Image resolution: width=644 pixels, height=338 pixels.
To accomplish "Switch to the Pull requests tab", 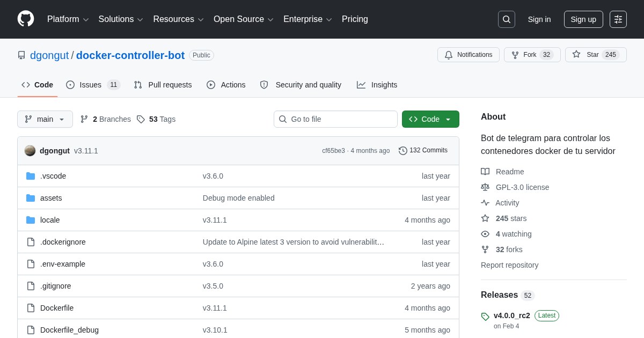I will point(163,85).
